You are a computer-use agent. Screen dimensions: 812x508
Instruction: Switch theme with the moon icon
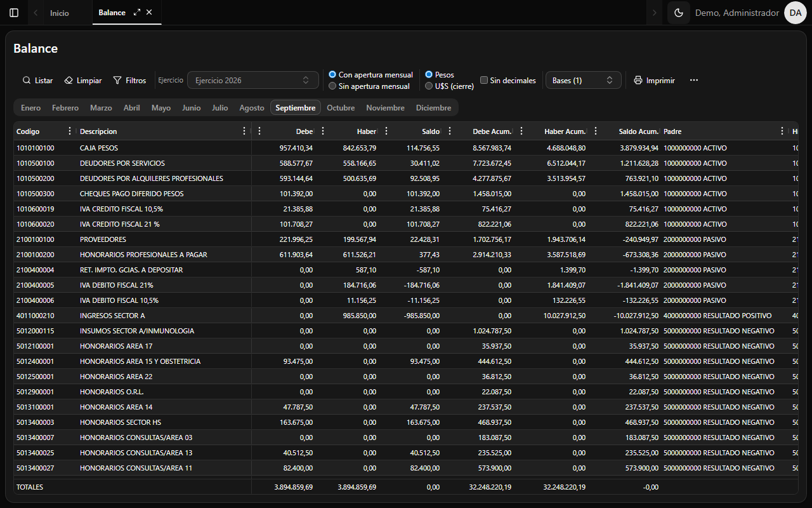point(679,13)
